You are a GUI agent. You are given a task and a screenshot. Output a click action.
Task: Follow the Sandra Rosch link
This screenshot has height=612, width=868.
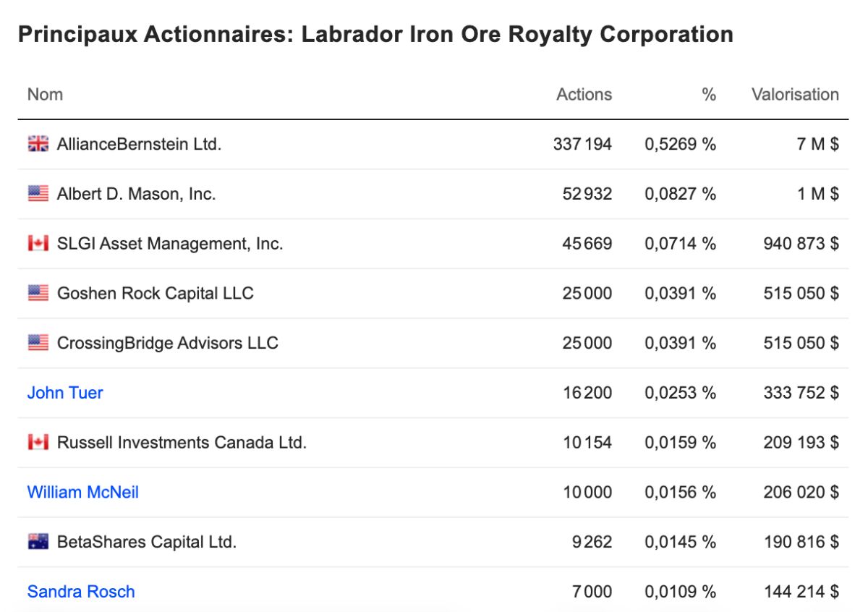[x=81, y=592]
